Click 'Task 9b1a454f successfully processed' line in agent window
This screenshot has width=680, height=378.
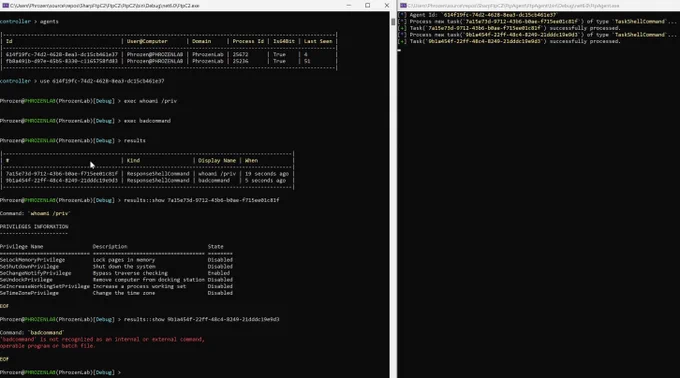coord(510,41)
